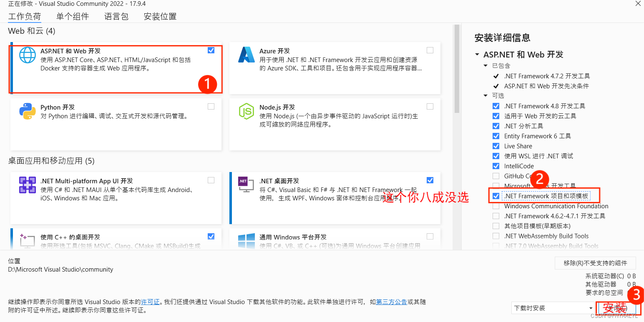This screenshot has width=644, height=322.
Task: Click the Python development logo icon
Action: tap(28, 111)
